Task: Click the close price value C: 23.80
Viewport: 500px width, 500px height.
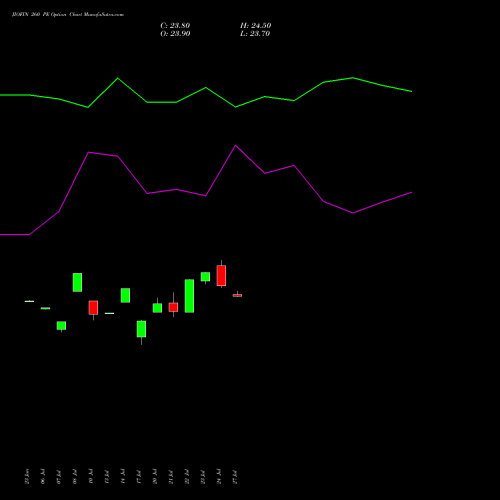Action: tap(175, 26)
